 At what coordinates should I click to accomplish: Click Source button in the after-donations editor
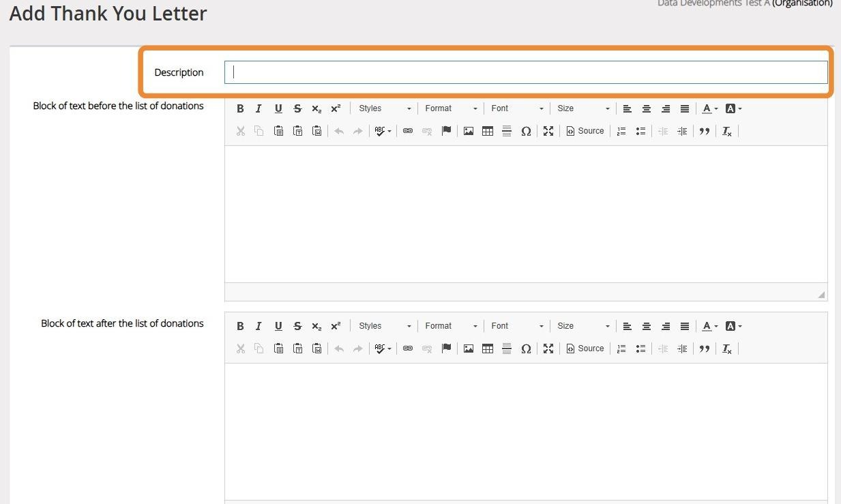[x=585, y=349]
